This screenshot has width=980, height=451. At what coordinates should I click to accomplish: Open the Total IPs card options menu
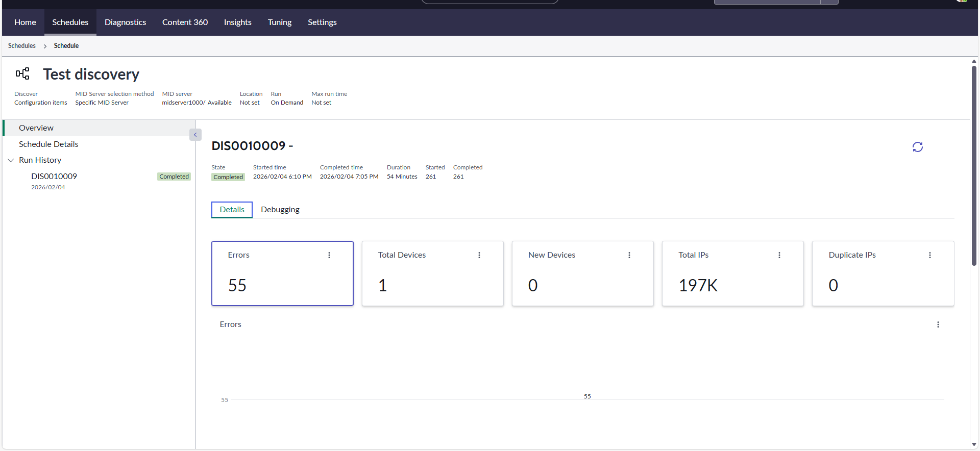click(779, 255)
